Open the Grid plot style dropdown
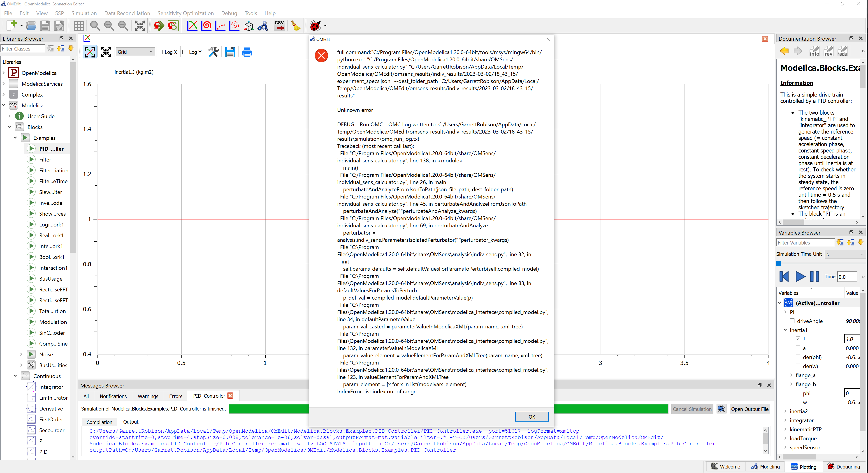The height and width of the screenshot is (473, 868). point(135,52)
